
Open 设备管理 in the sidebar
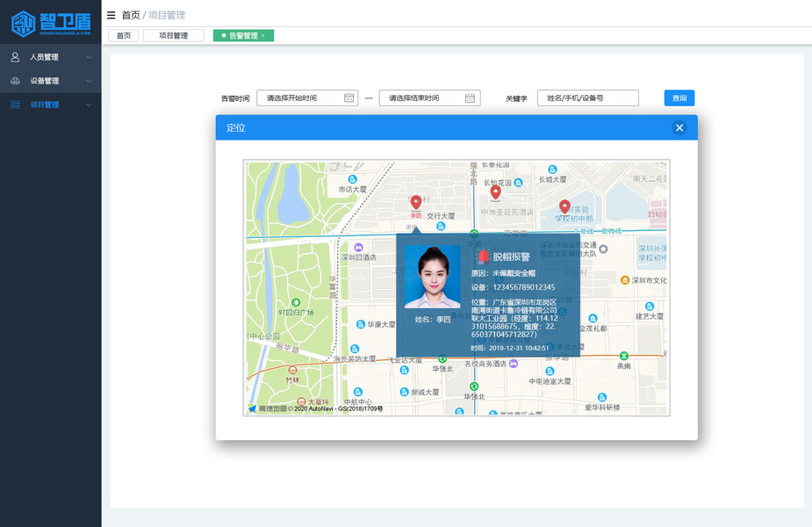click(x=51, y=81)
